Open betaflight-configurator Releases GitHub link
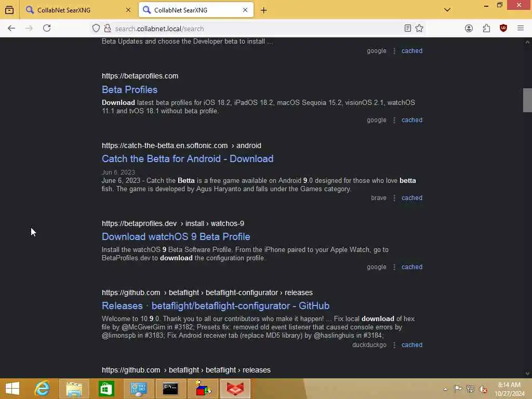Image resolution: width=532 pixels, height=399 pixels. coord(216,305)
